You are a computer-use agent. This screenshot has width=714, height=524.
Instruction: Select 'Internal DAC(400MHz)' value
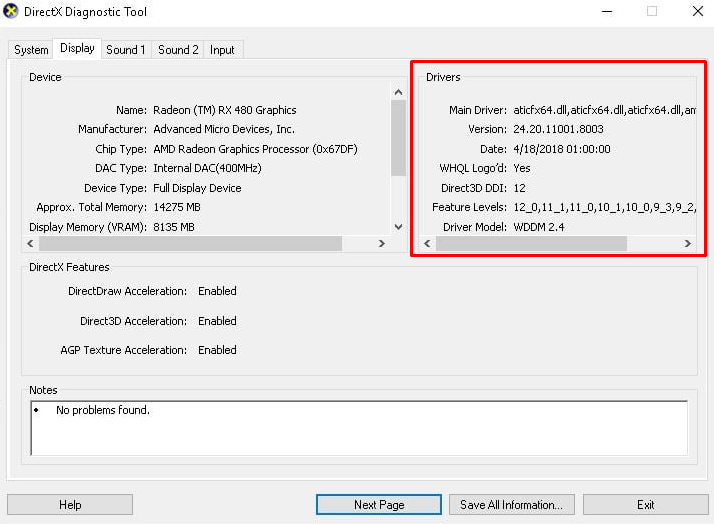tap(207, 168)
